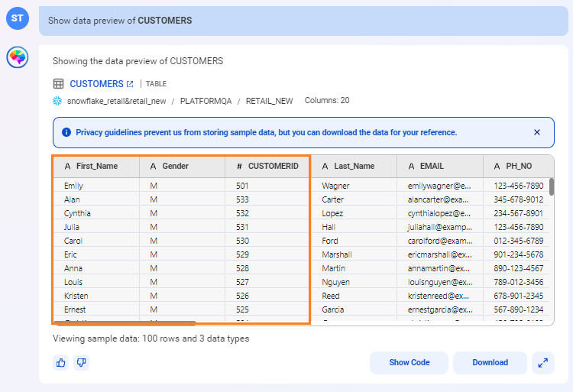Select the Gender column header

182,167
